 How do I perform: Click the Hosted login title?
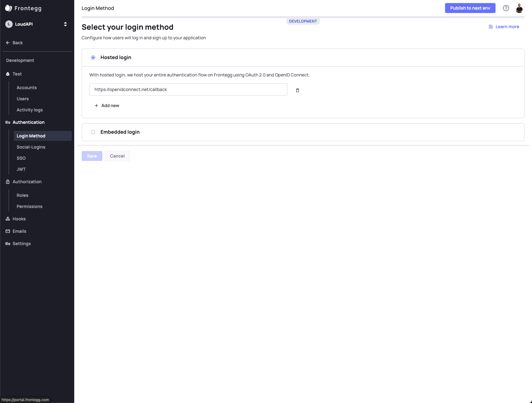(116, 58)
